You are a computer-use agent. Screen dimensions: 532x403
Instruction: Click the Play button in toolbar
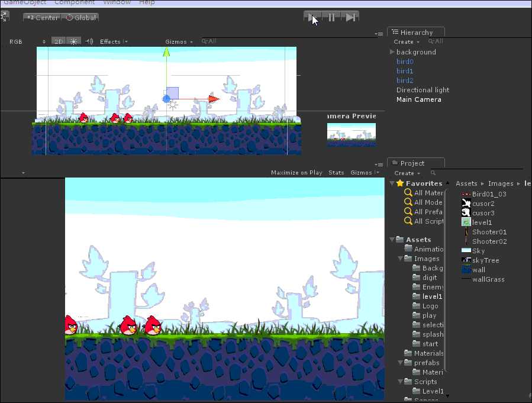(x=312, y=17)
